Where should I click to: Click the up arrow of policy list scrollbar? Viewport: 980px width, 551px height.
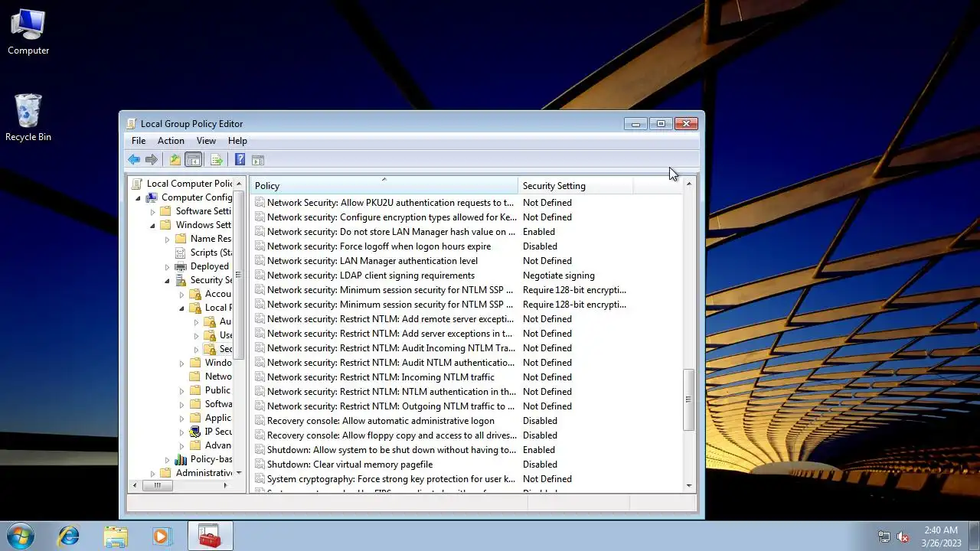688,184
